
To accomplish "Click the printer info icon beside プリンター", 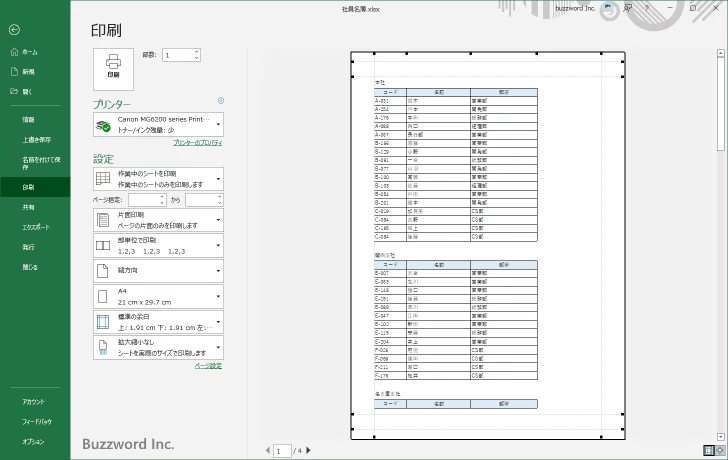I will (x=221, y=100).
